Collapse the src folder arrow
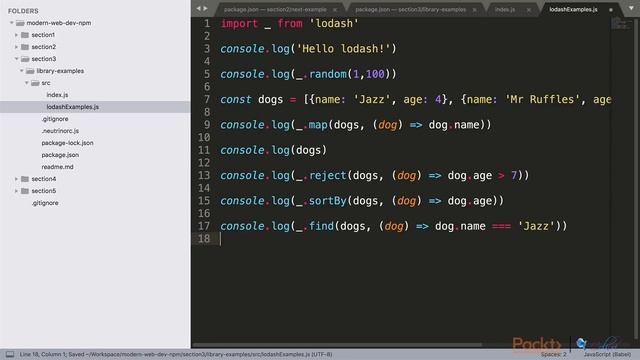The image size is (640, 360). pyautogui.click(x=27, y=83)
